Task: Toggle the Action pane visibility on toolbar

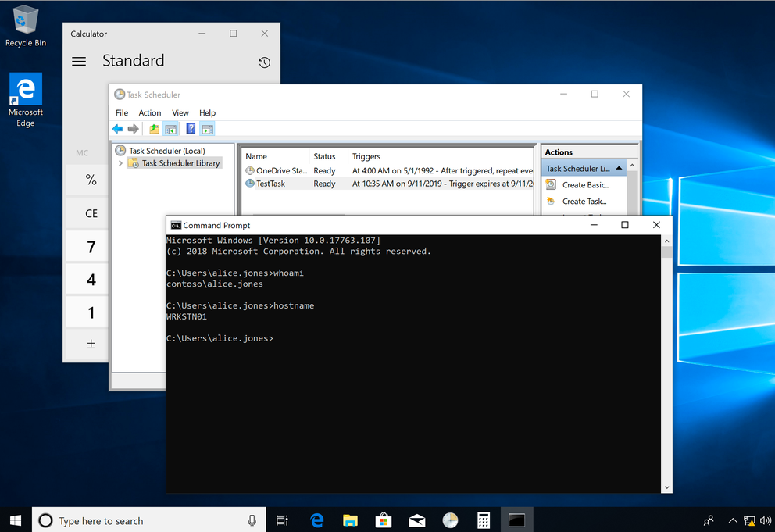Action: tap(208, 128)
